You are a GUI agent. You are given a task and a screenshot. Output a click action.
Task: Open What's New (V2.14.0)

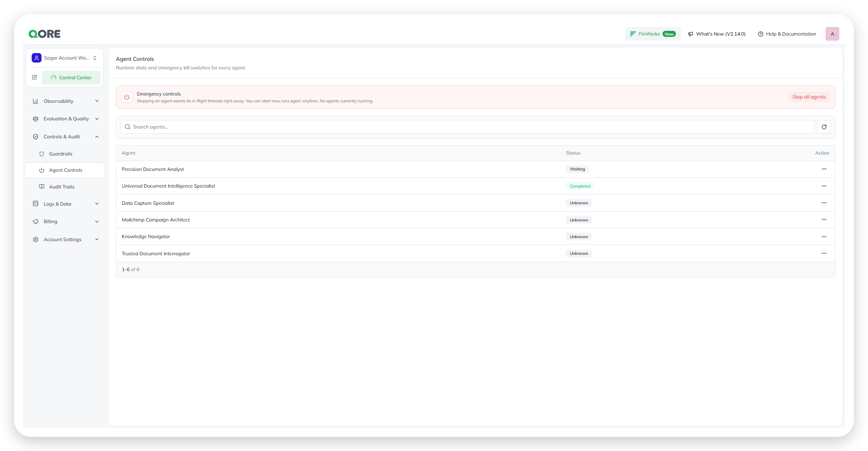pos(716,34)
